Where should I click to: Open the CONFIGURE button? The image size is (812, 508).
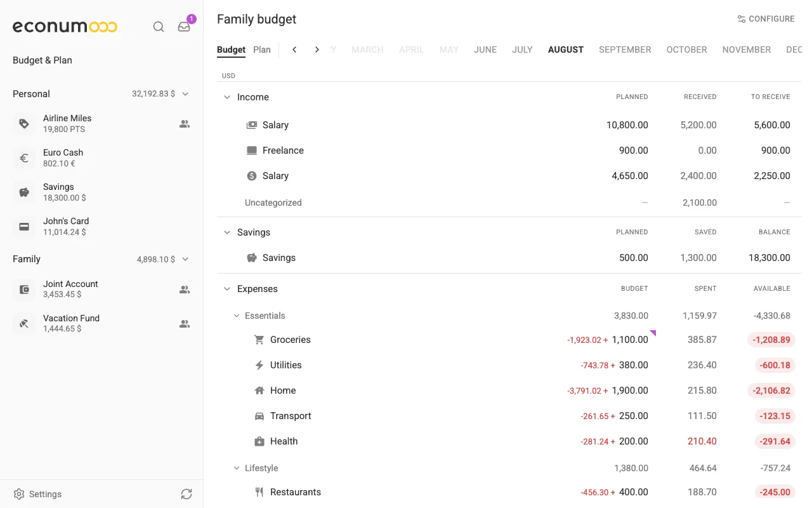coord(766,19)
